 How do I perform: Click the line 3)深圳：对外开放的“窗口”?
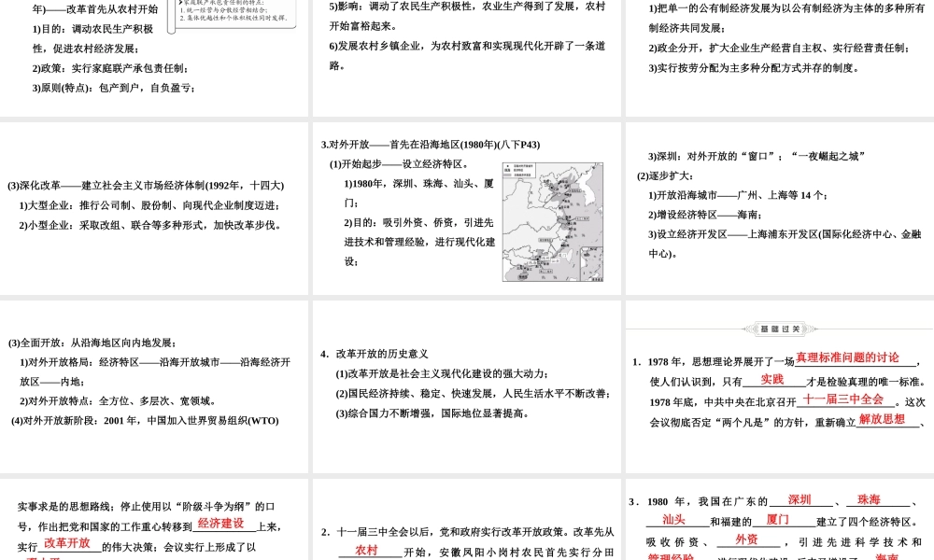(757, 157)
